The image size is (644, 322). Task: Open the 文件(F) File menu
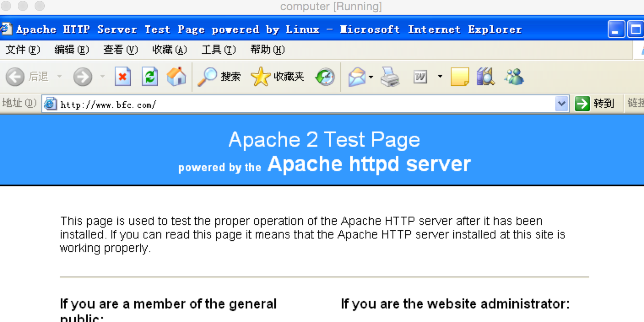pyautogui.click(x=23, y=50)
